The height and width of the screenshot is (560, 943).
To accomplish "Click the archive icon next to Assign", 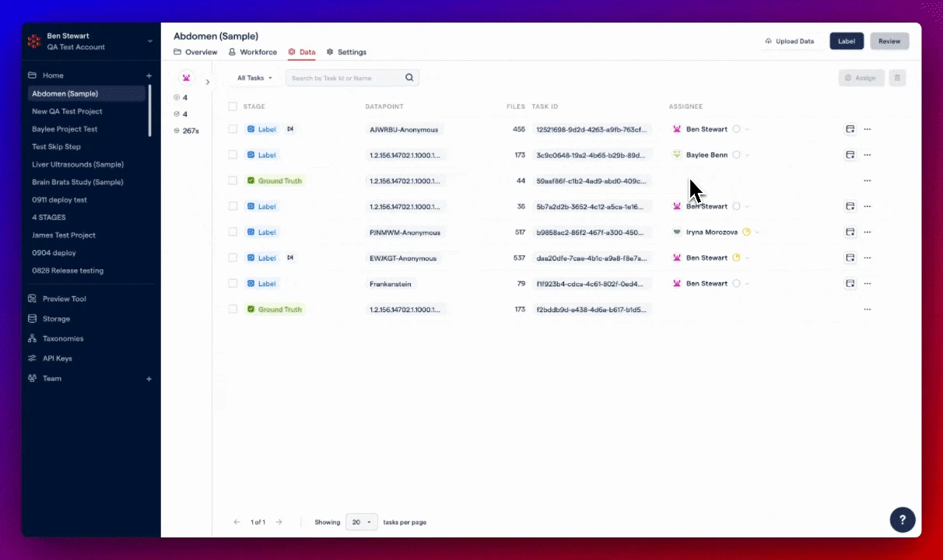I will (x=896, y=78).
